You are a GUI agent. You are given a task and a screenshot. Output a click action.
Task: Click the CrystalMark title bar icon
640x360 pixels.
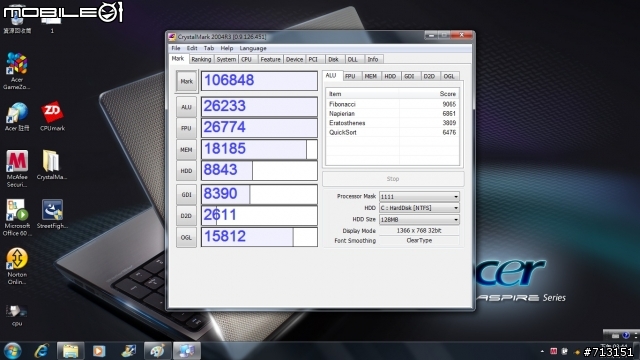pos(172,37)
